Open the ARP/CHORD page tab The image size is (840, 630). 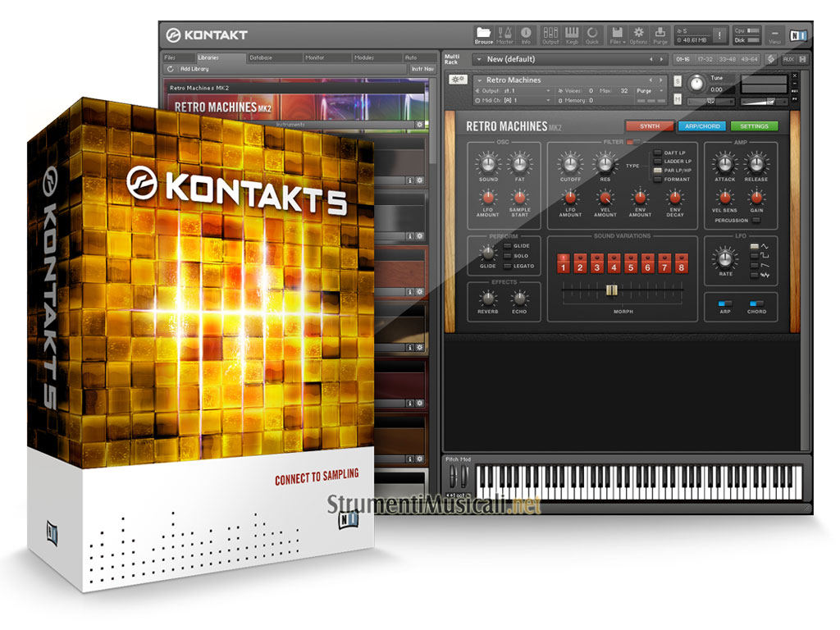[x=701, y=126]
